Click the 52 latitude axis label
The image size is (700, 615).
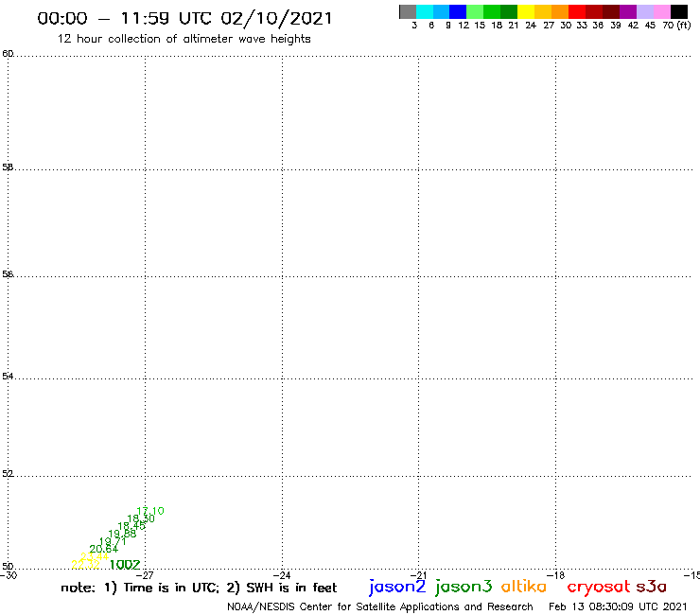pyautogui.click(x=8, y=473)
